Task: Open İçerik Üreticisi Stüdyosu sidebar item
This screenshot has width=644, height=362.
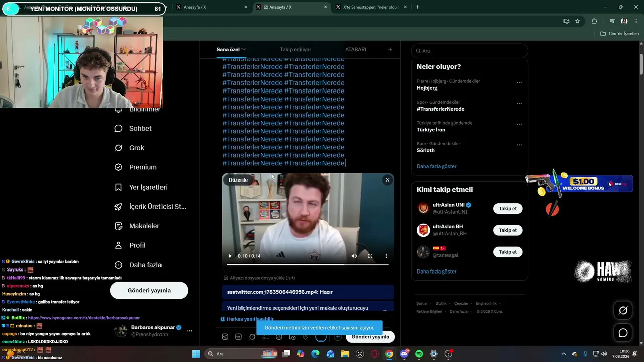Action: coord(150,207)
